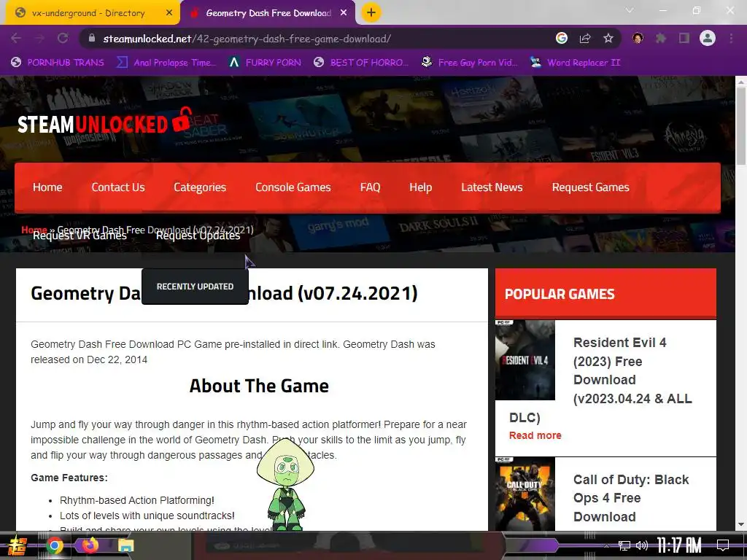Open the Console Games menu item
The height and width of the screenshot is (560, 747).
pyautogui.click(x=293, y=187)
